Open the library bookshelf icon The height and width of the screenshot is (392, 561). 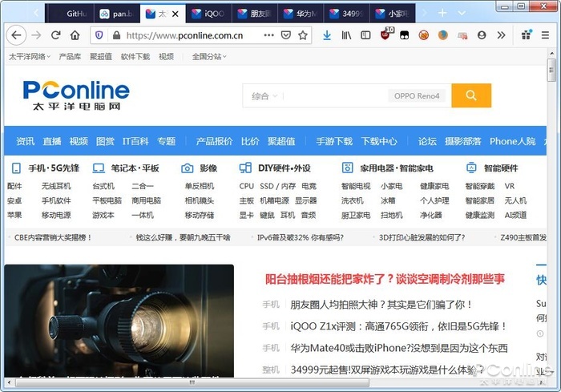[346, 35]
